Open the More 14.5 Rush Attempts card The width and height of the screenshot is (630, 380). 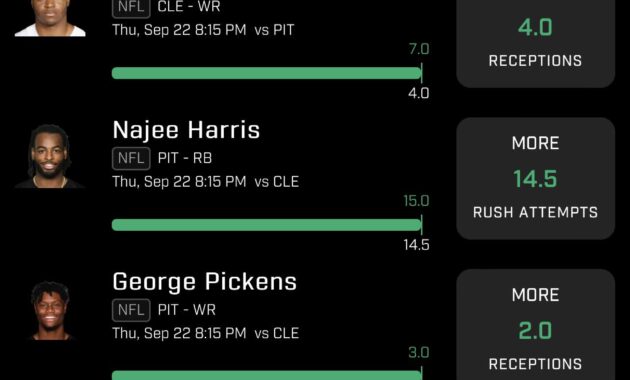point(536,178)
